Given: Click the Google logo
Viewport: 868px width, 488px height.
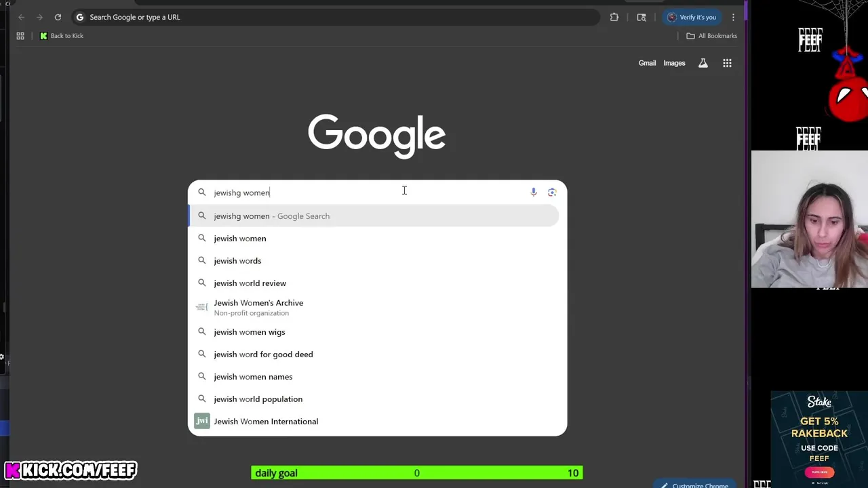Looking at the screenshot, I should pos(376,136).
